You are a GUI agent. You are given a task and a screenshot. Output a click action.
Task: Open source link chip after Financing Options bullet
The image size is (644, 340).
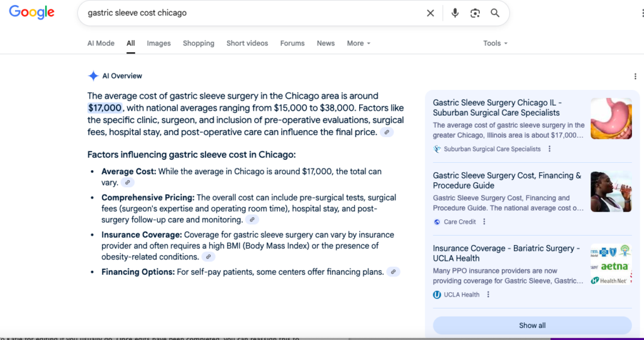pyautogui.click(x=393, y=272)
